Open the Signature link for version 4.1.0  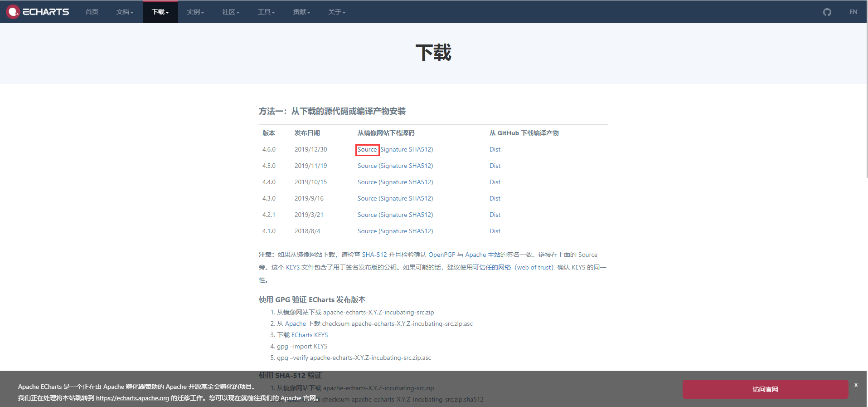coord(394,231)
